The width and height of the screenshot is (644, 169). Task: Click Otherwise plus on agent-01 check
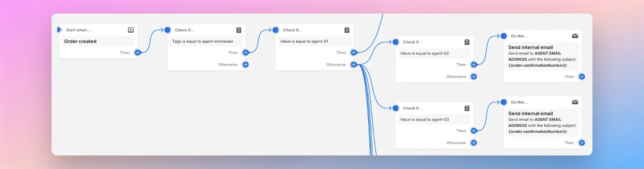tap(353, 65)
